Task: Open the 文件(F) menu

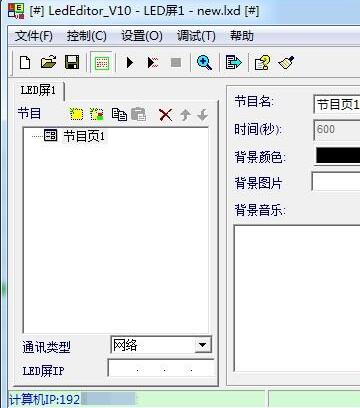Action: pos(34,36)
